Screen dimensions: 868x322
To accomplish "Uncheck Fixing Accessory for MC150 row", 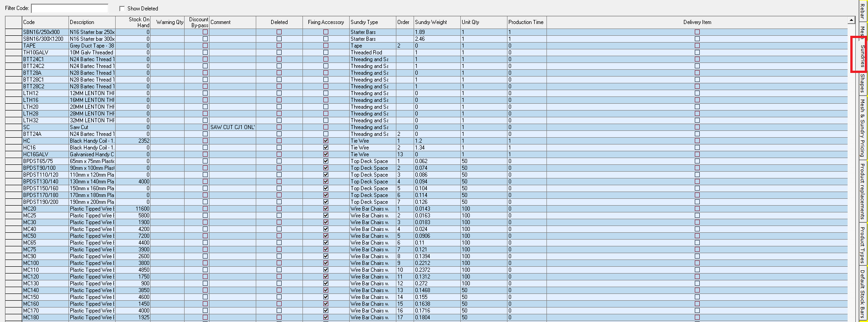I will 326,297.
